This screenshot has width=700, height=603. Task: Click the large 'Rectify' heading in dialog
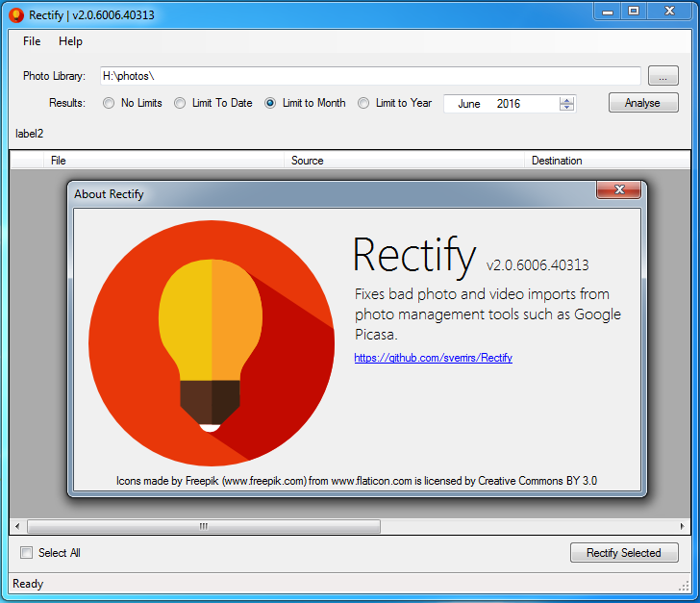[x=414, y=256]
